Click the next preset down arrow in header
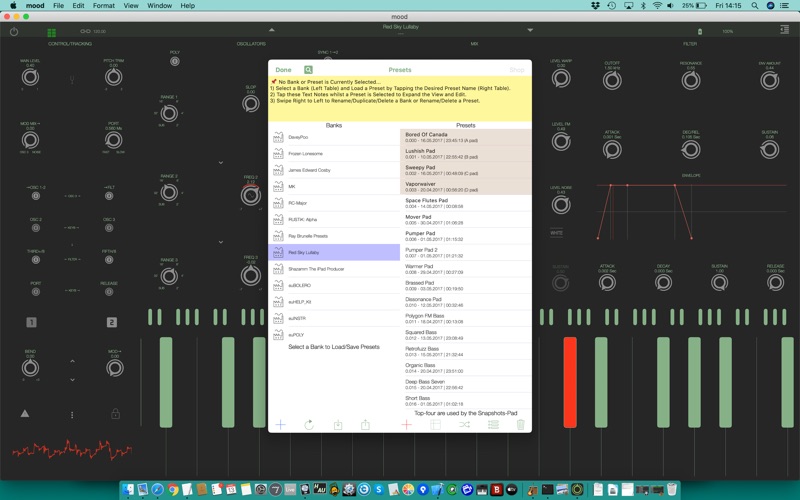 tap(530, 30)
